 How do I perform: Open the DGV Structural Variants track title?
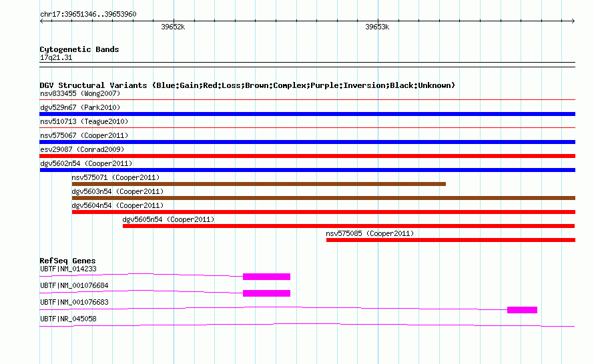coord(248,85)
